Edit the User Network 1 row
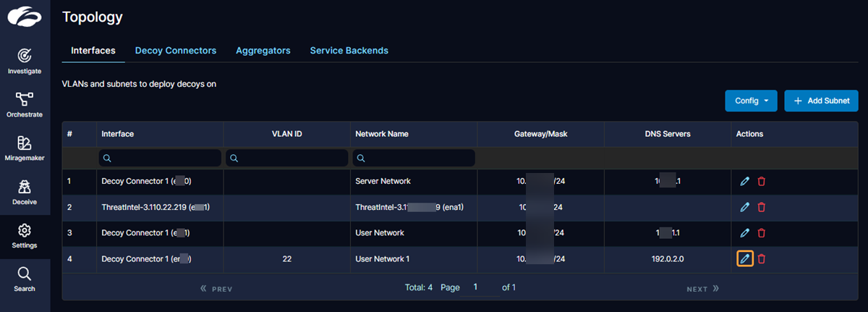This screenshot has width=868, height=312. 744,258
